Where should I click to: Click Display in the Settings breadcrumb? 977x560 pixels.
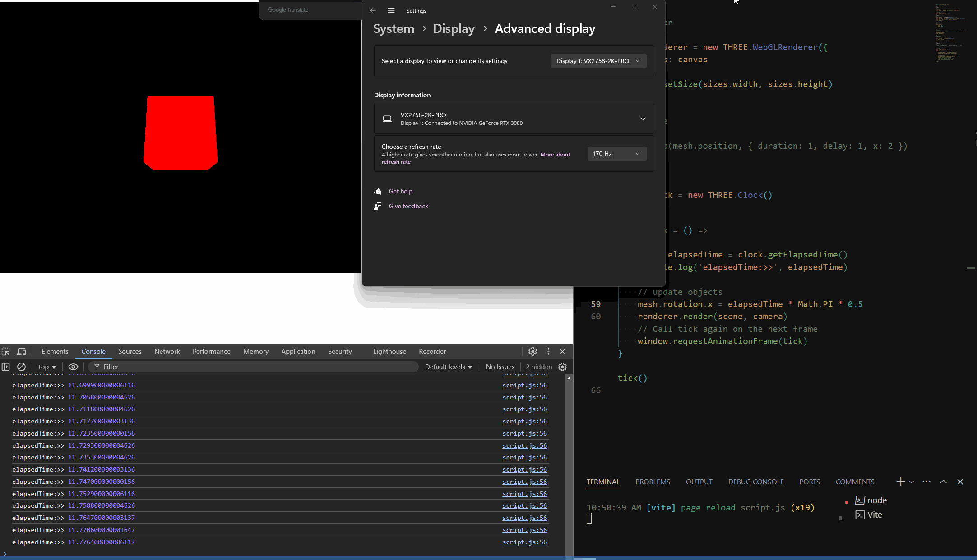pyautogui.click(x=454, y=29)
